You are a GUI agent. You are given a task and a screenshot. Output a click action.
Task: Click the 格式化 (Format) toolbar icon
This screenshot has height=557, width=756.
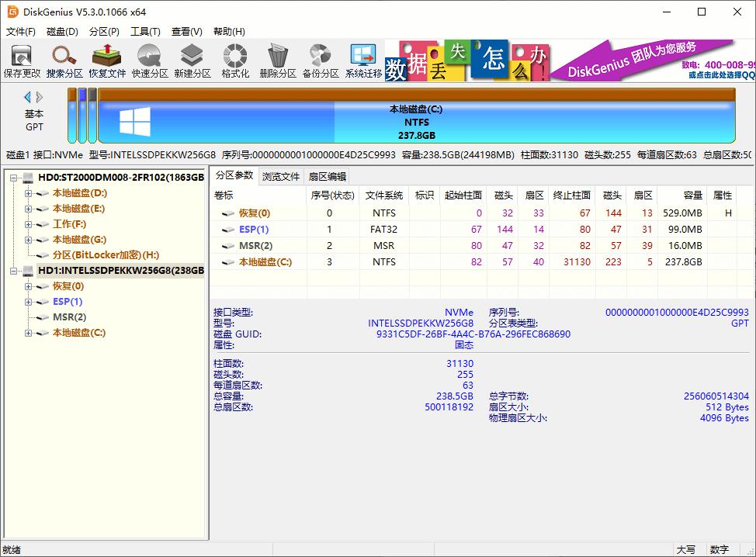pos(235,61)
